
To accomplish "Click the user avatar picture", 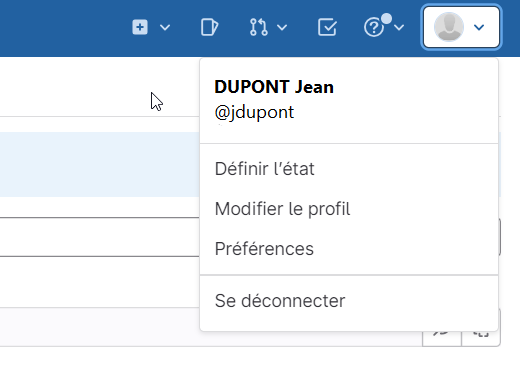I will pyautogui.click(x=449, y=27).
